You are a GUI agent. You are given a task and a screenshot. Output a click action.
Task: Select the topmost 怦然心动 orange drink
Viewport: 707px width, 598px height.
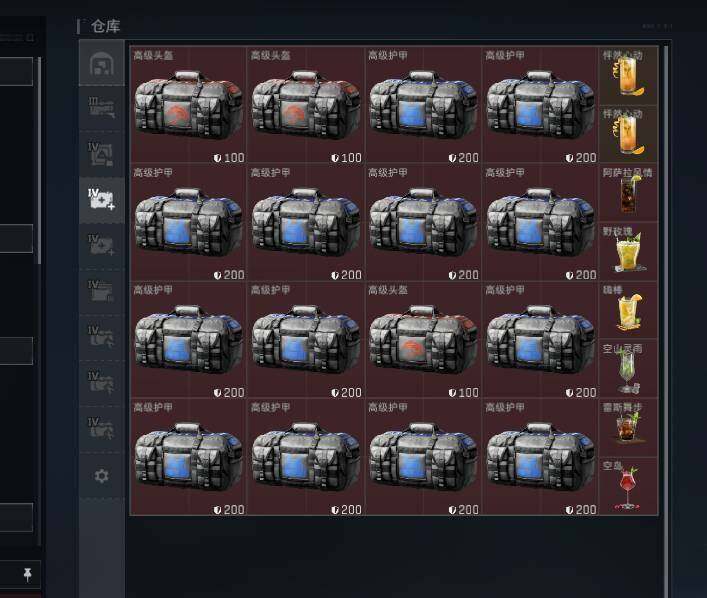pyautogui.click(x=628, y=75)
